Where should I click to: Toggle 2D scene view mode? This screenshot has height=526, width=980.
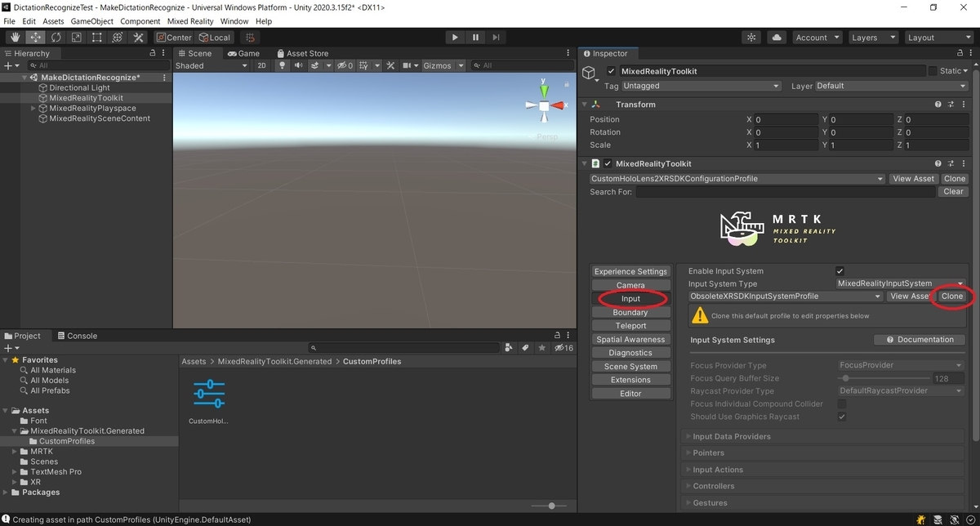click(x=261, y=65)
